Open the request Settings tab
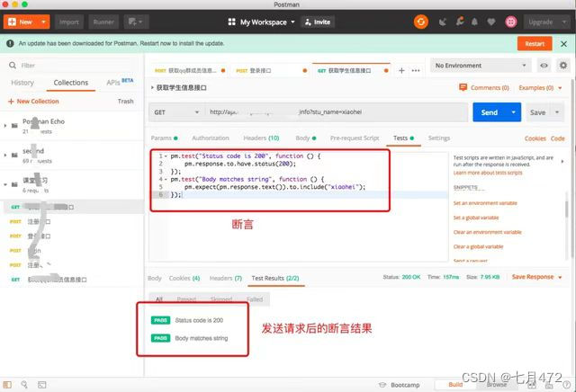 tap(439, 138)
